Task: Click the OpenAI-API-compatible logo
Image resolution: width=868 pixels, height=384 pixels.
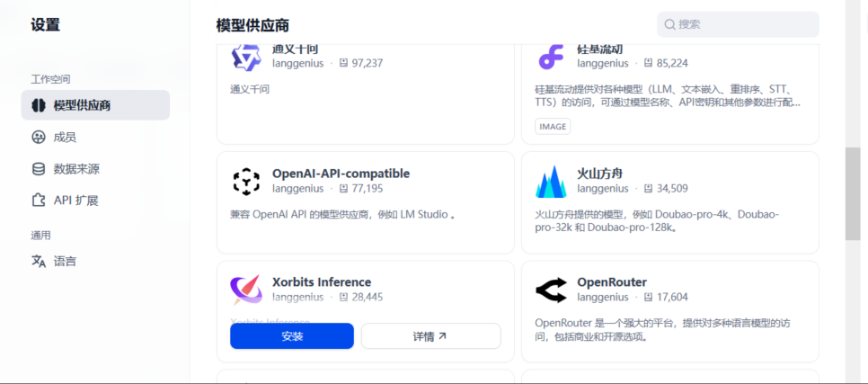Action: 246,182
